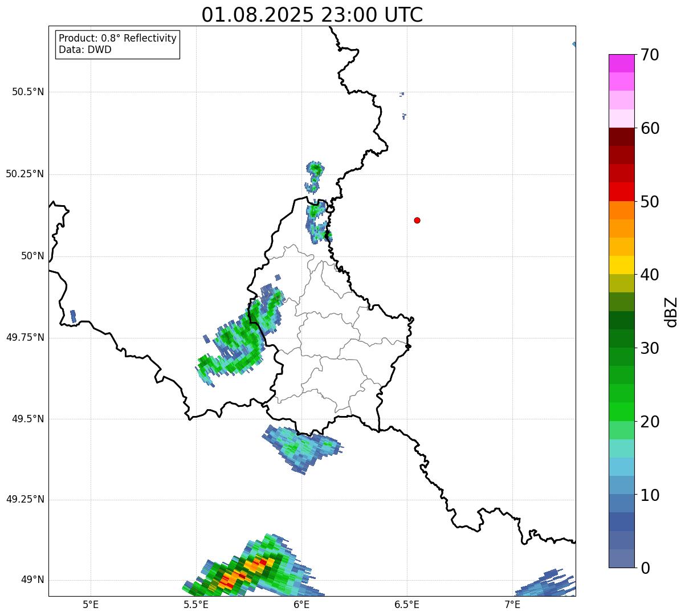Click the 50°N latitude label
685x616 pixels.
click(32, 256)
